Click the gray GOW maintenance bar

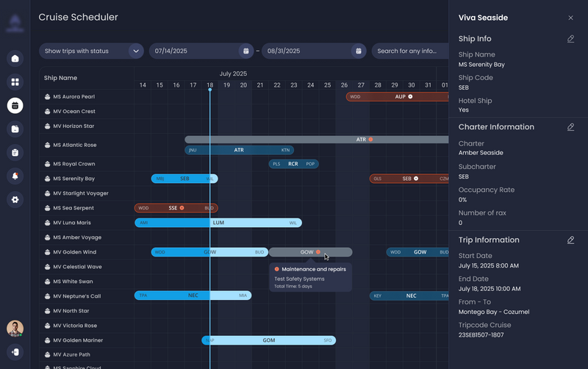pos(307,252)
